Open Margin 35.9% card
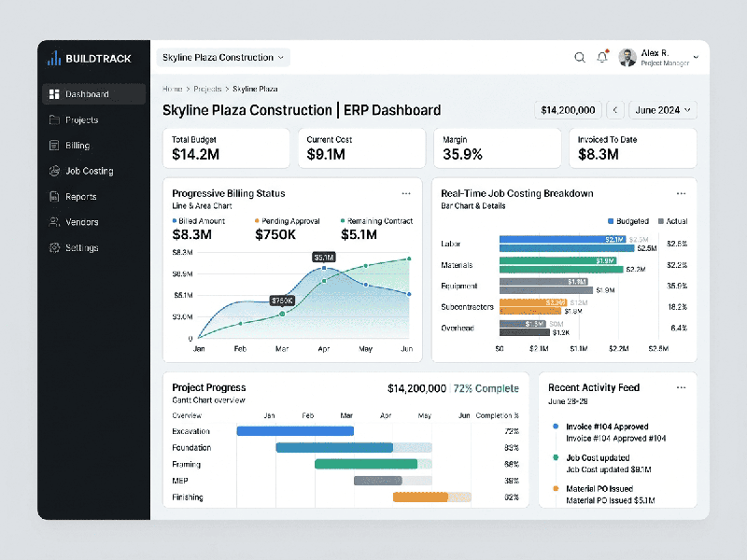 [x=498, y=148]
